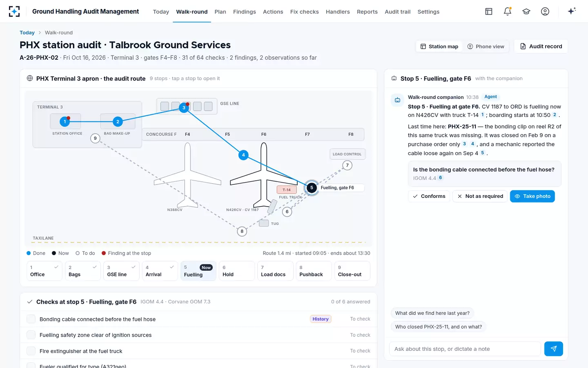Open the Findings tab
The image size is (588, 368).
(245, 12)
